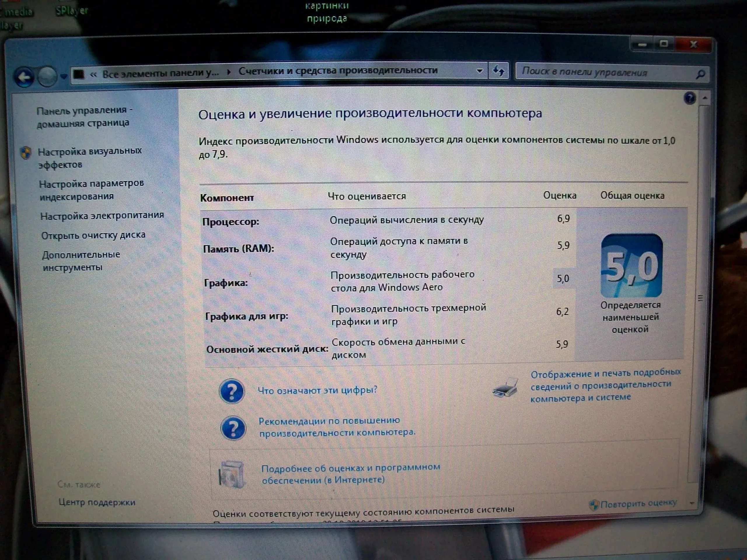Viewport: 747px width, 560px height.
Task: Click the Refresh button beside address bar
Action: [x=498, y=71]
